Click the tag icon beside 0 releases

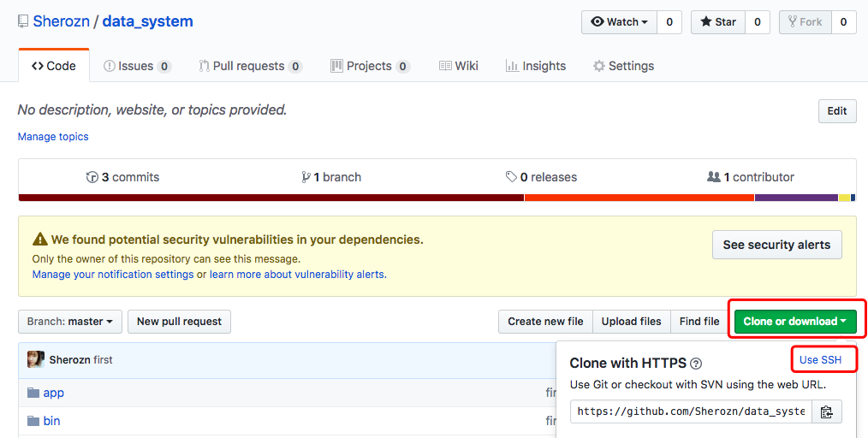click(511, 177)
